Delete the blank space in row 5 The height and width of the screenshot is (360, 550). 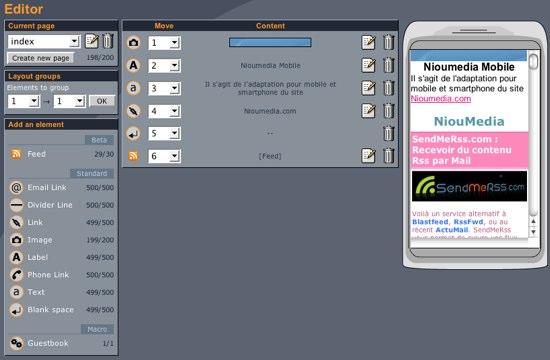[x=388, y=133]
